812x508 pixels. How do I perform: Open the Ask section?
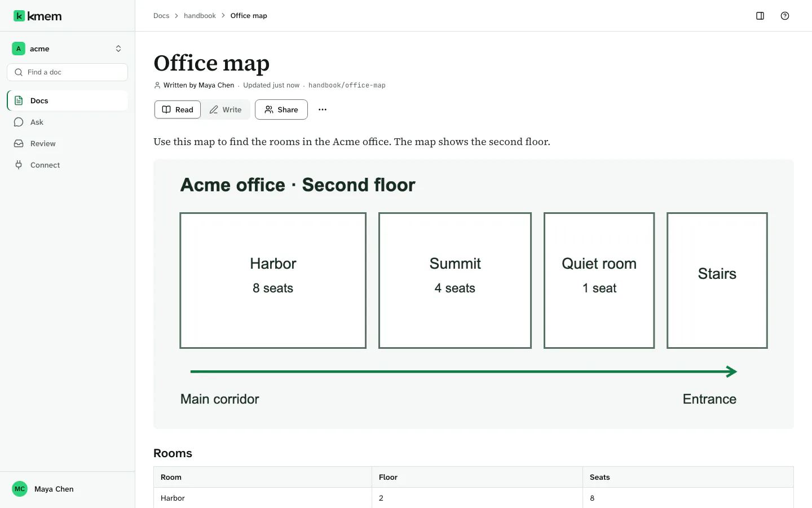(68, 122)
